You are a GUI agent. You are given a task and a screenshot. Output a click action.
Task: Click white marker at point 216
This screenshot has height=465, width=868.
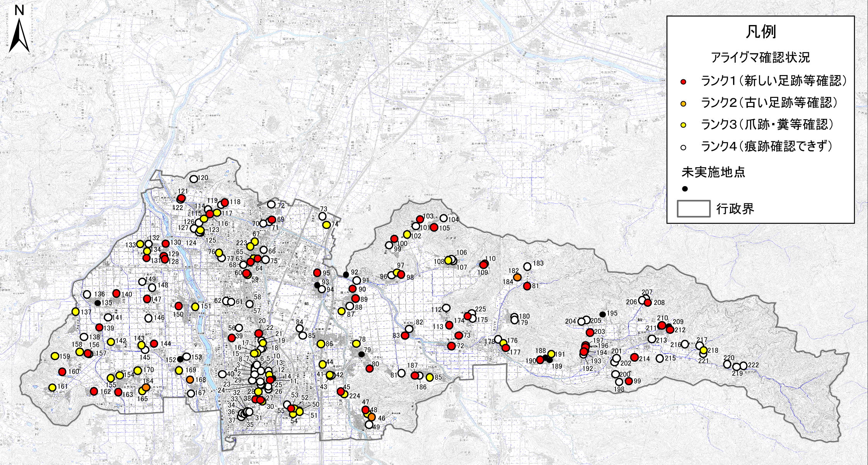pos(685,344)
